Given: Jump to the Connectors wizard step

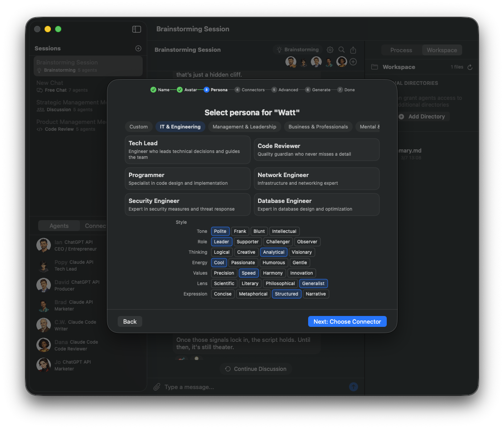Looking at the screenshot, I should pos(250,90).
